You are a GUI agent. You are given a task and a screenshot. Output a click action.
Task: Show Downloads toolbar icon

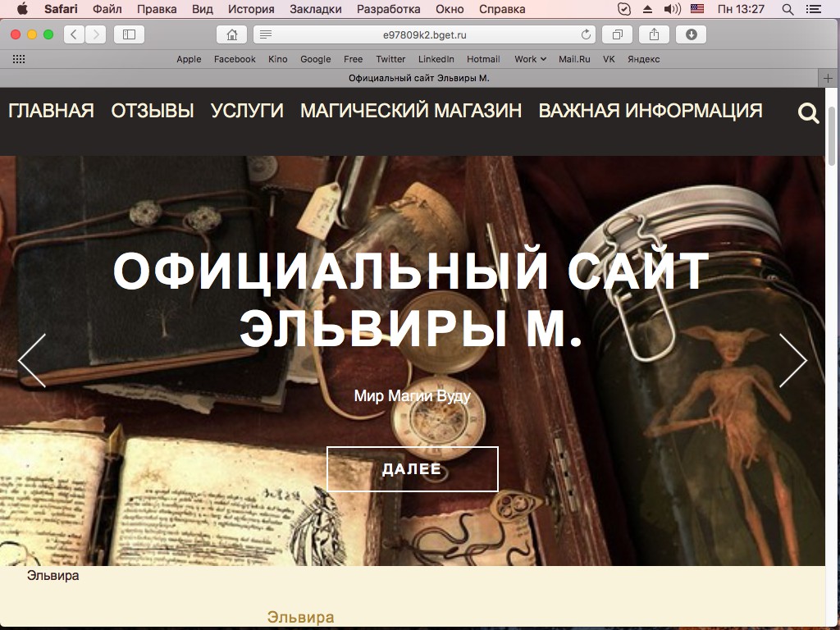point(691,34)
